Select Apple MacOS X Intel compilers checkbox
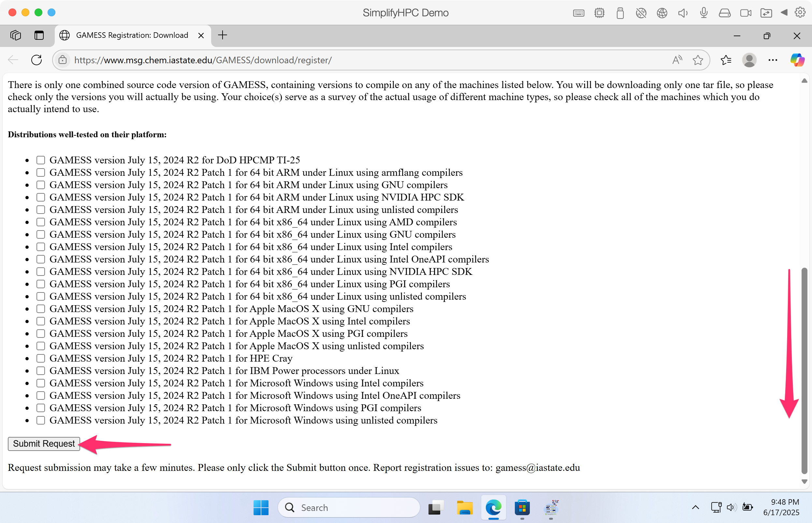 click(x=41, y=321)
